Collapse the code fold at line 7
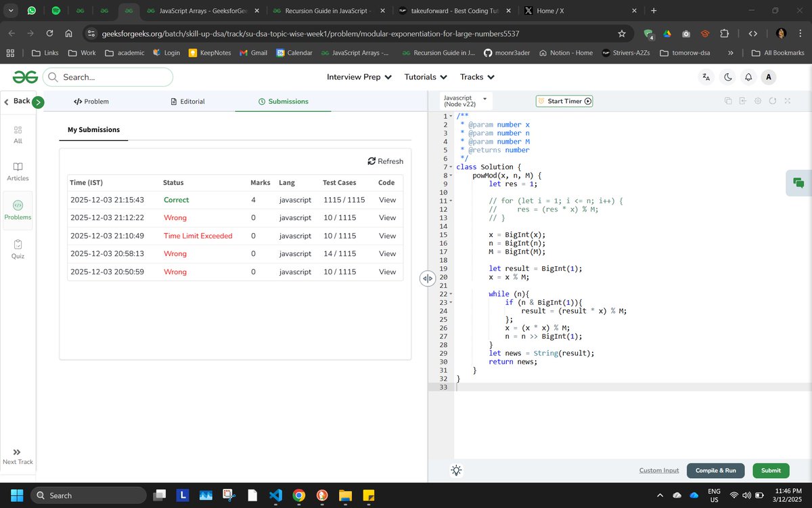This screenshot has height=508, width=812. (x=451, y=167)
